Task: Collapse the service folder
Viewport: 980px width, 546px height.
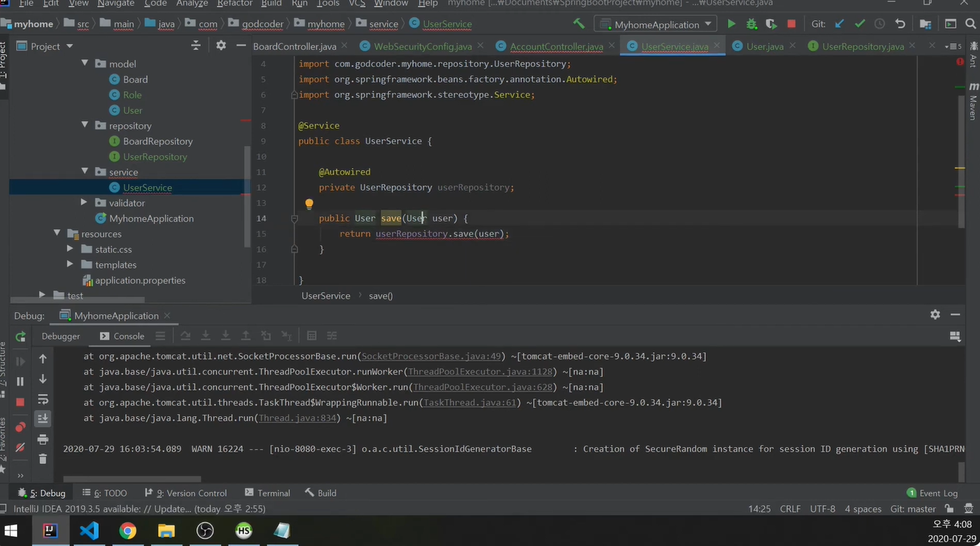Action: click(85, 171)
